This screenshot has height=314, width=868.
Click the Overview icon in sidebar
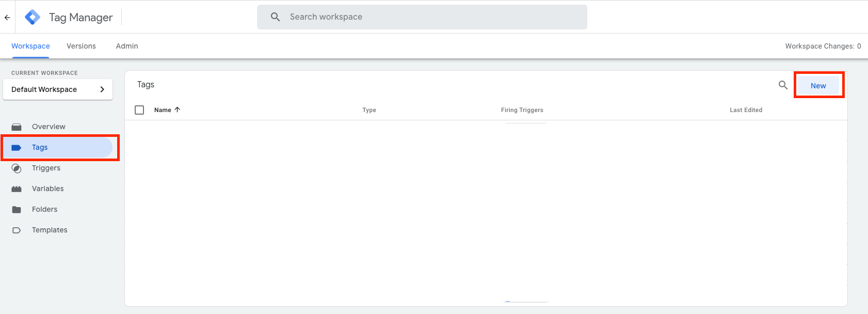coord(17,127)
